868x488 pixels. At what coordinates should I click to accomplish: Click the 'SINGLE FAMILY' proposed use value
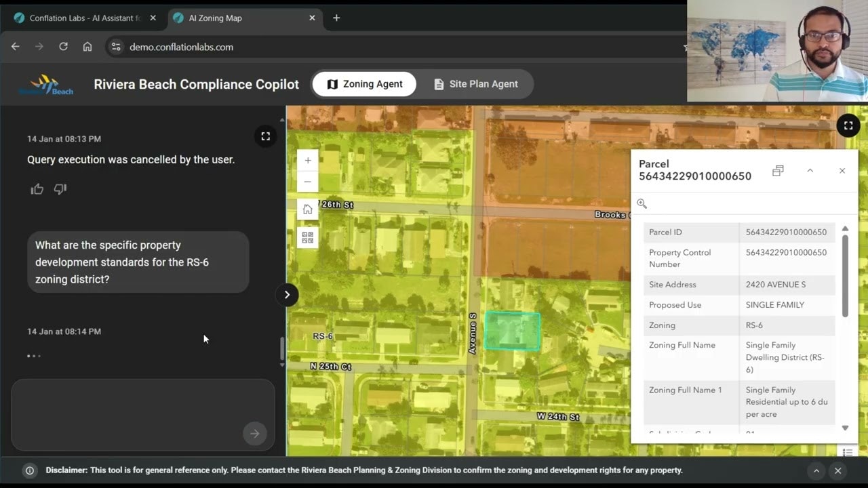775,305
